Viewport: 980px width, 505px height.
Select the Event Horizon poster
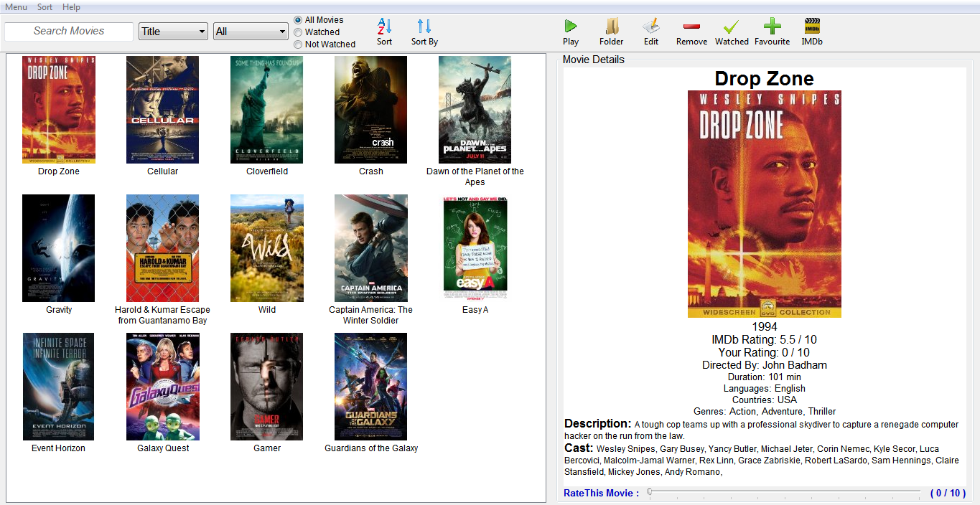point(59,387)
